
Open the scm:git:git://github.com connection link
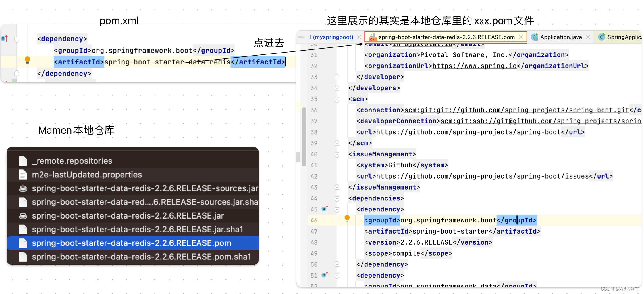point(517,110)
